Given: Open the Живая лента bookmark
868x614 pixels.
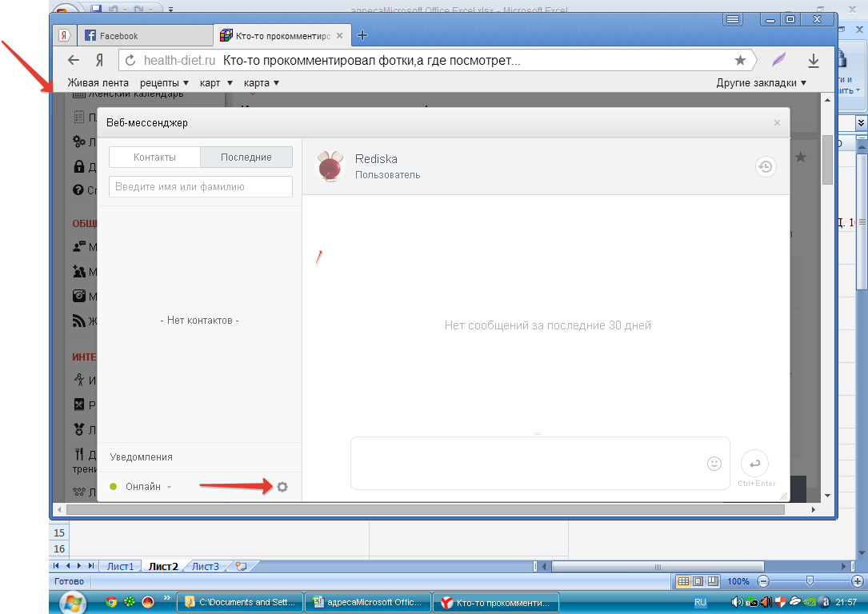Looking at the screenshot, I should coord(98,83).
